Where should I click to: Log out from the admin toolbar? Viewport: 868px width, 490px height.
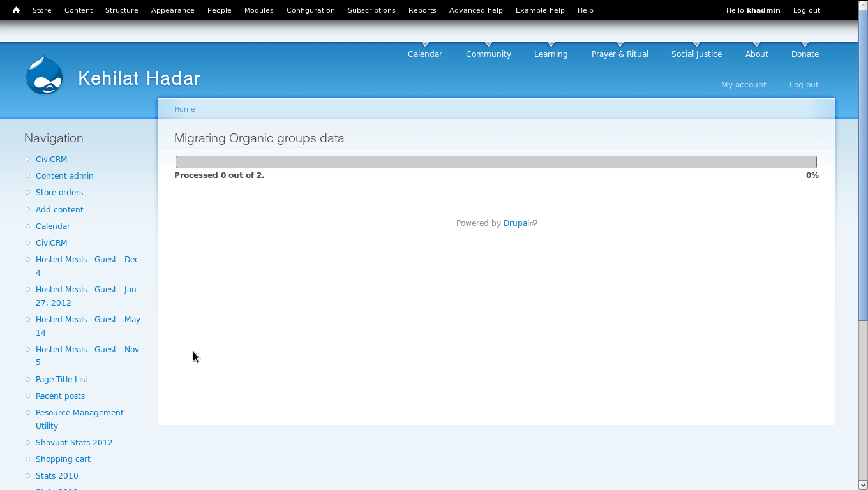pyautogui.click(x=806, y=10)
